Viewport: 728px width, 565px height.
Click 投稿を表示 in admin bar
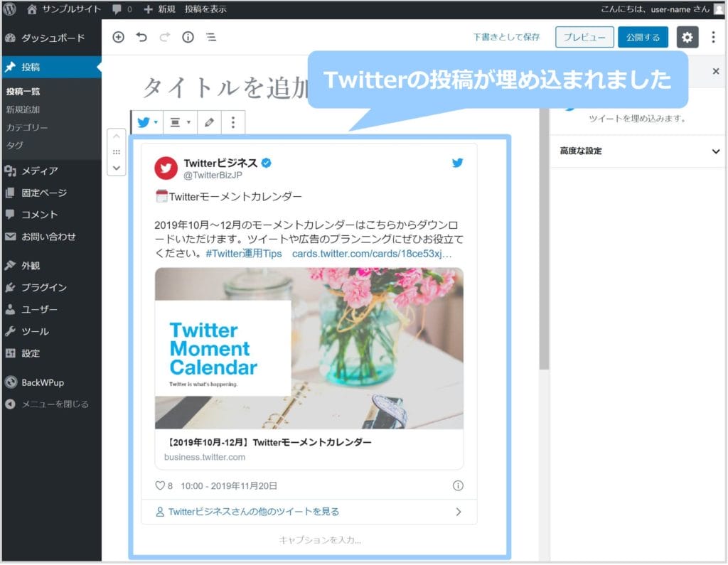tap(205, 9)
